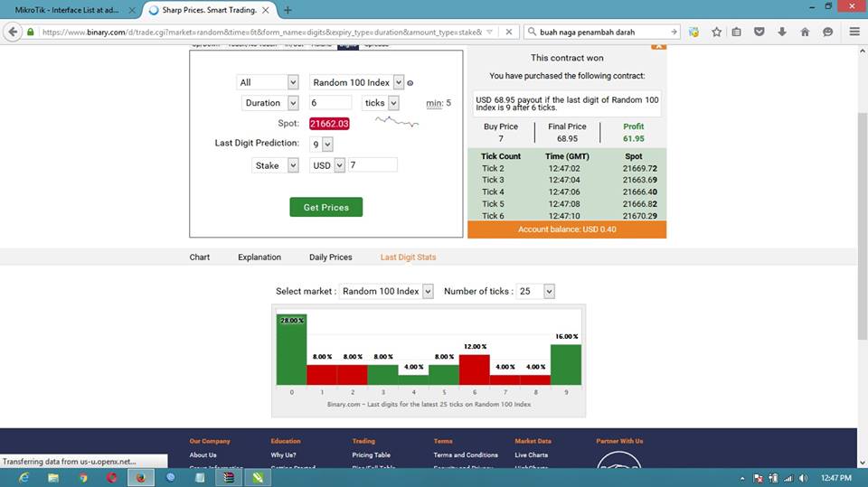The width and height of the screenshot is (868, 487).
Task: Save page to Pocket
Action: (759, 33)
